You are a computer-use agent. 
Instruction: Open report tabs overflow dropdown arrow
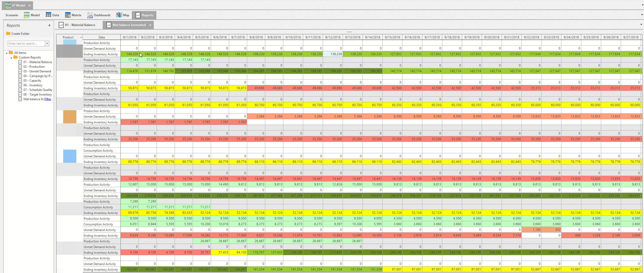tap(641, 25)
